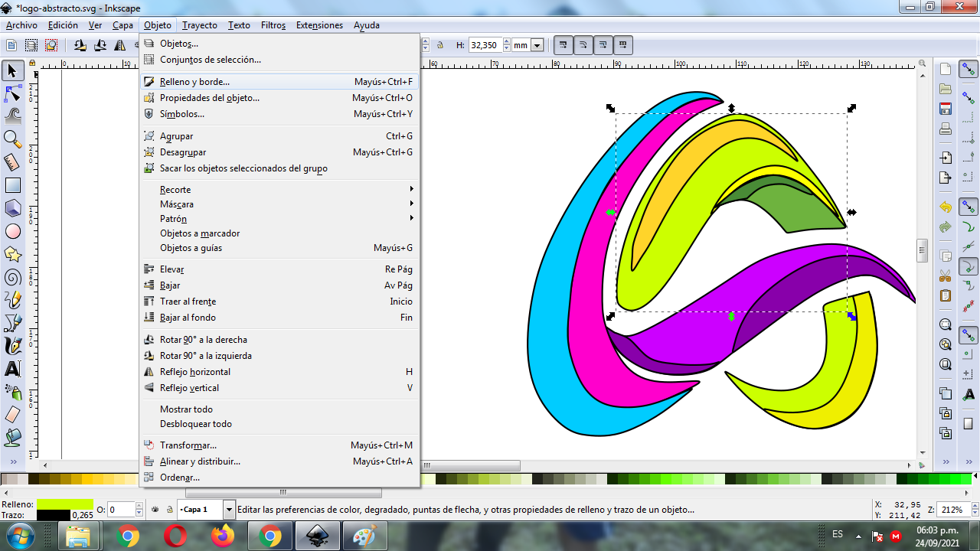Select the arrow Selector tool
This screenshot has height=551, width=980.
(x=12, y=70)
